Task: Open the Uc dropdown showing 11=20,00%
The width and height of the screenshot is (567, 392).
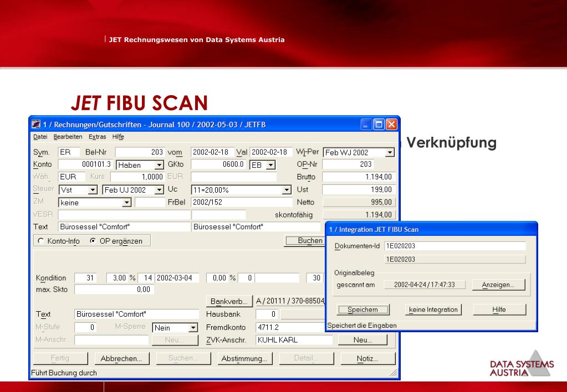Action: click(x=287, y=190)
